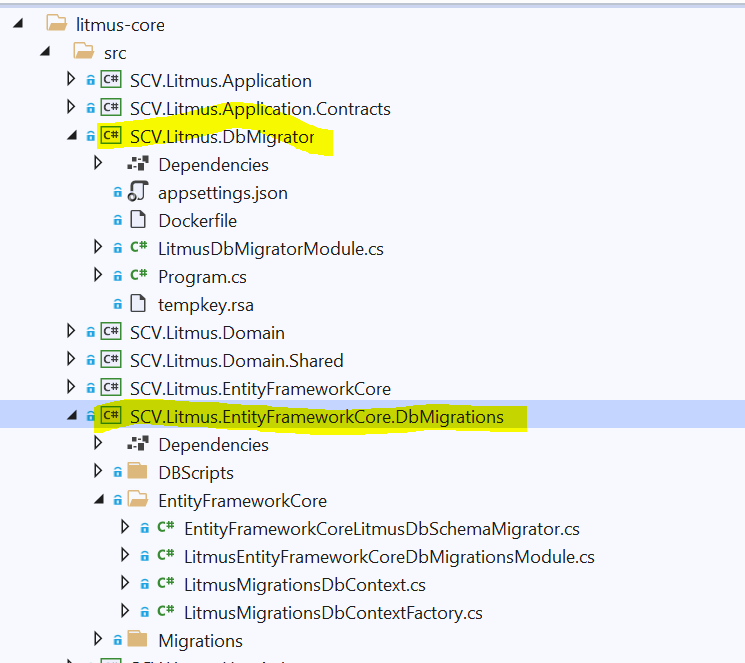
Task: Click the appsettings.json file icon
Action: 139,193
